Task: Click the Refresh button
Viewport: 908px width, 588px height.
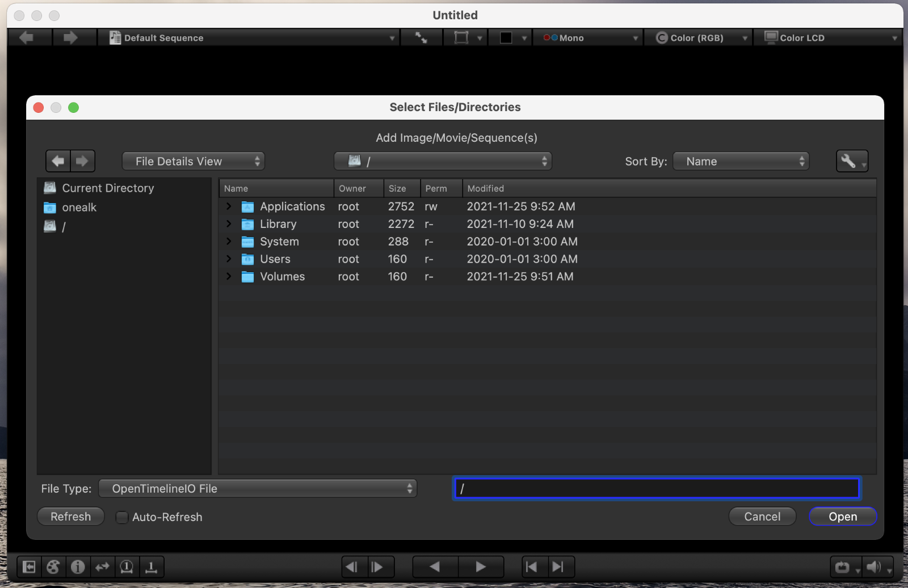Action: (71, 517)
